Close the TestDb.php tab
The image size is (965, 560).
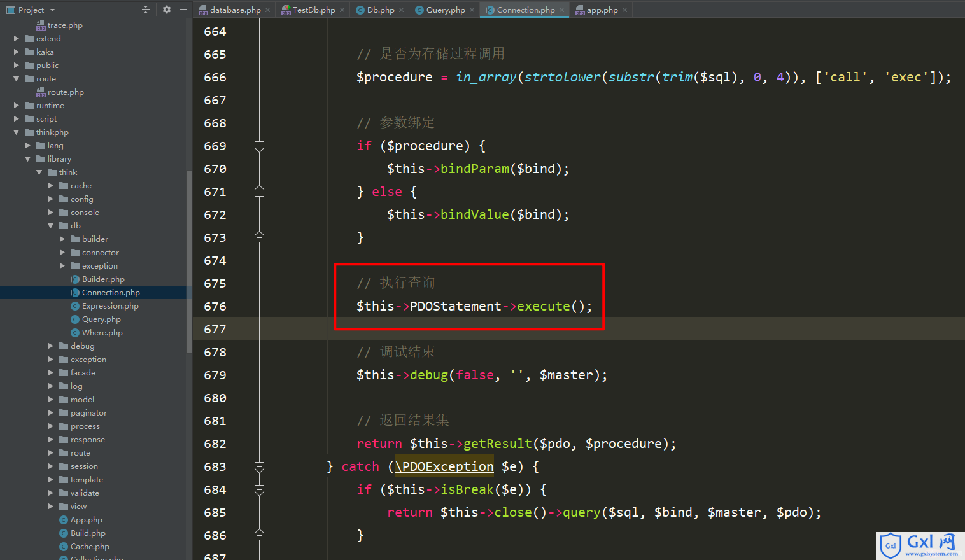click(x=342, y=10)
